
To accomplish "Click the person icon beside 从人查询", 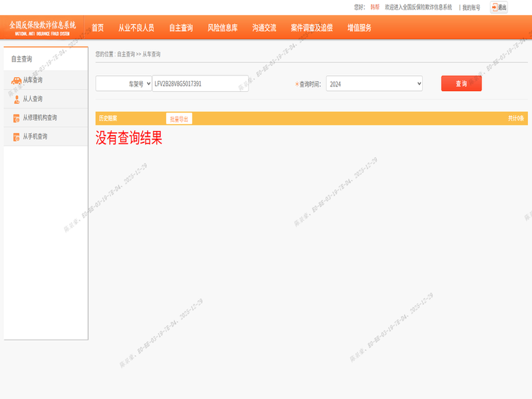I will 16,99.
